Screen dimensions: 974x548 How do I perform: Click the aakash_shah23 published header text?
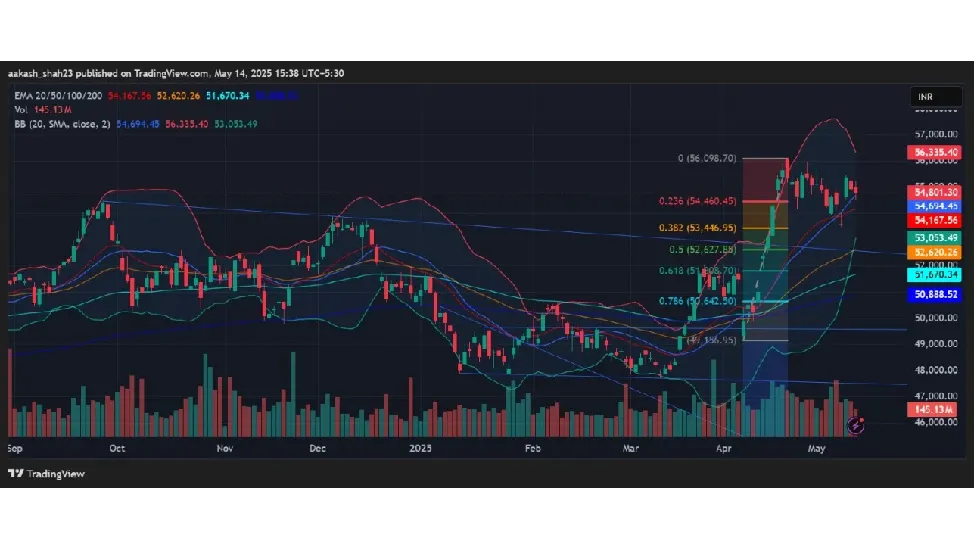176,73
